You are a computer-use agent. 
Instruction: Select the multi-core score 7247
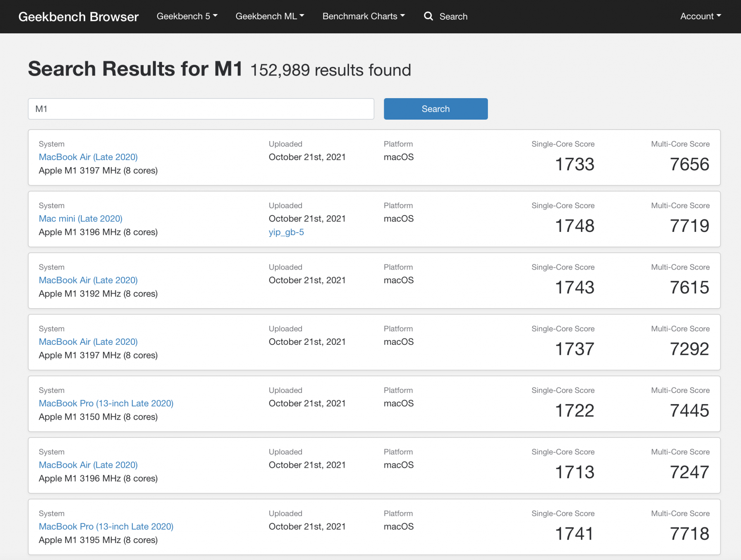click(690, 472)
